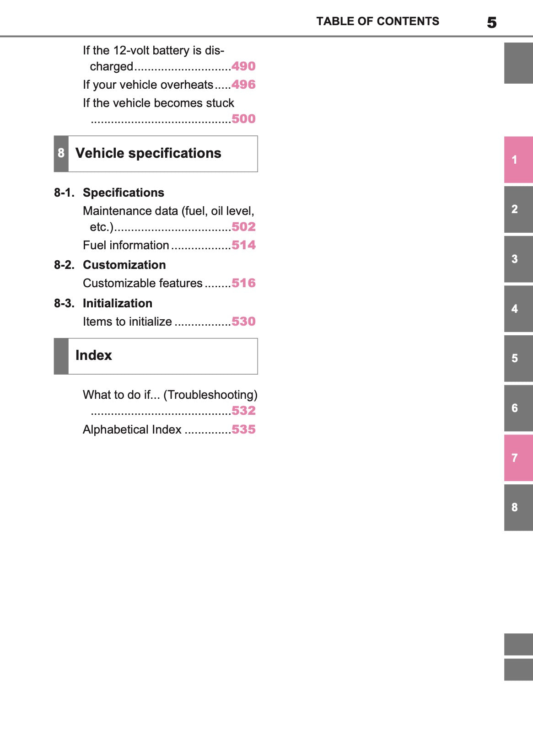
Task: Open Fuel information page 514
Action: click(243, 245)
